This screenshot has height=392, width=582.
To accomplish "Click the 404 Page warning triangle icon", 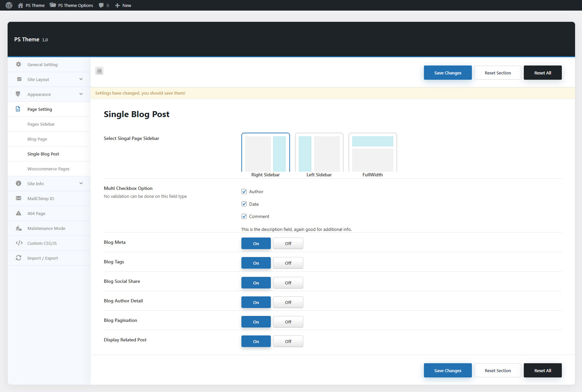I will pos(19,213).
